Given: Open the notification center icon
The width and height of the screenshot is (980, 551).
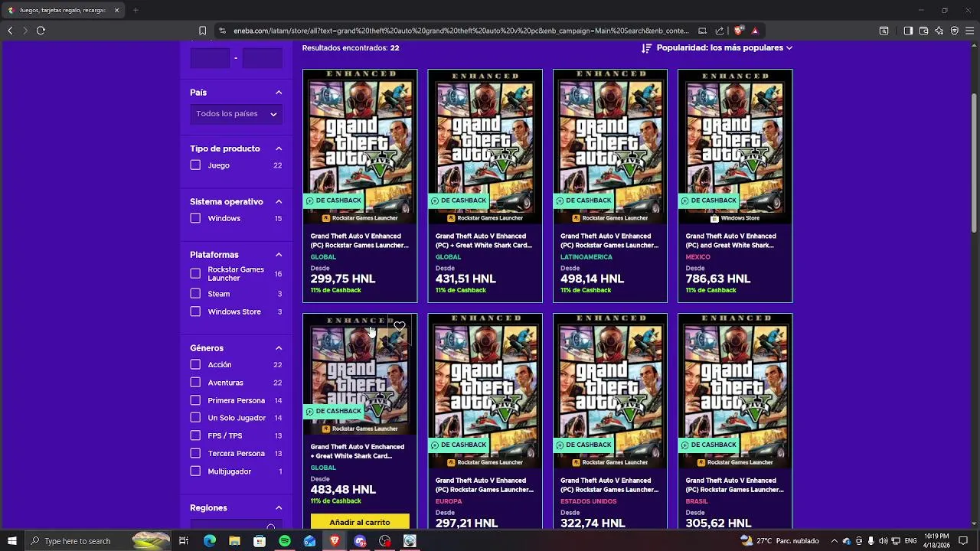Looking at the screenshot, I should tap(963, 541).
